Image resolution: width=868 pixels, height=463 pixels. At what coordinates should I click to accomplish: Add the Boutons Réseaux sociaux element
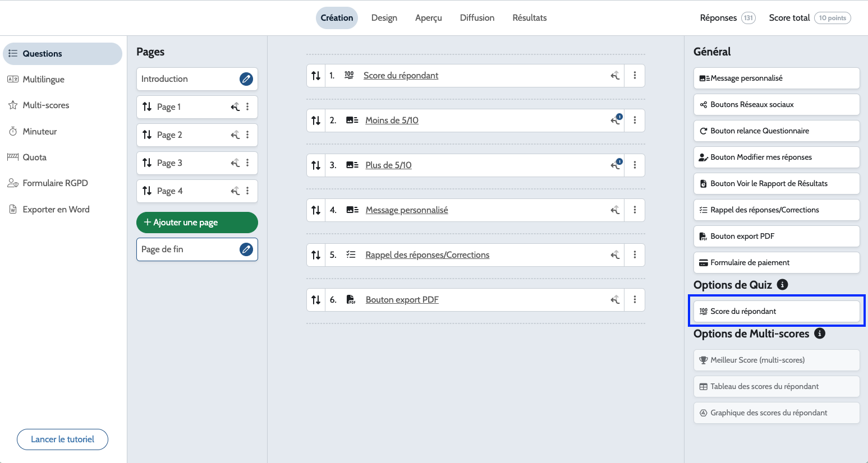776,104
